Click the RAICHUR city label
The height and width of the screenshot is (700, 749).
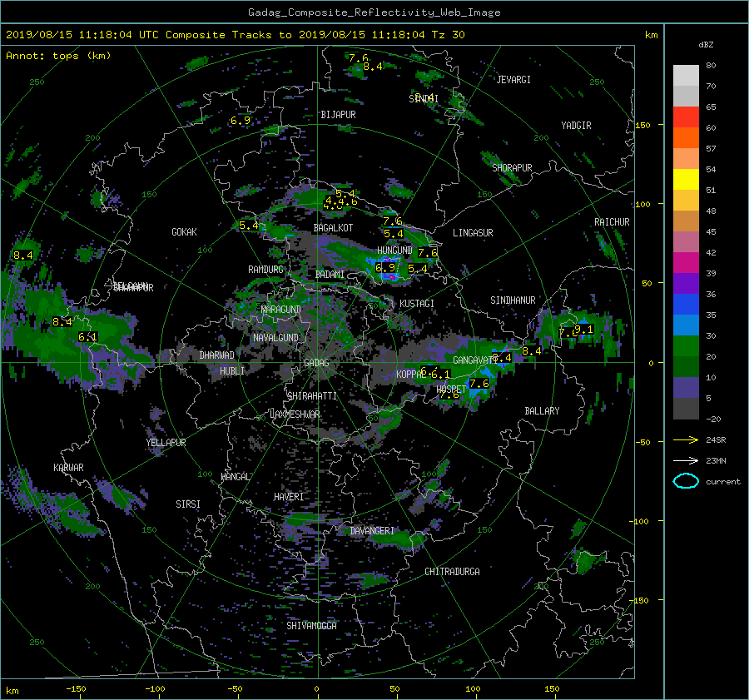(612, 222)
